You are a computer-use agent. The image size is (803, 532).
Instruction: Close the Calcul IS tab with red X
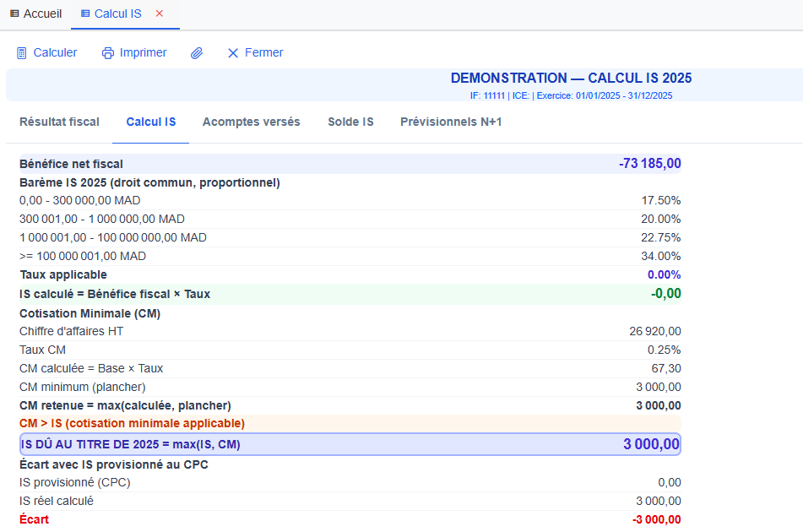click(x=160, y=14)
